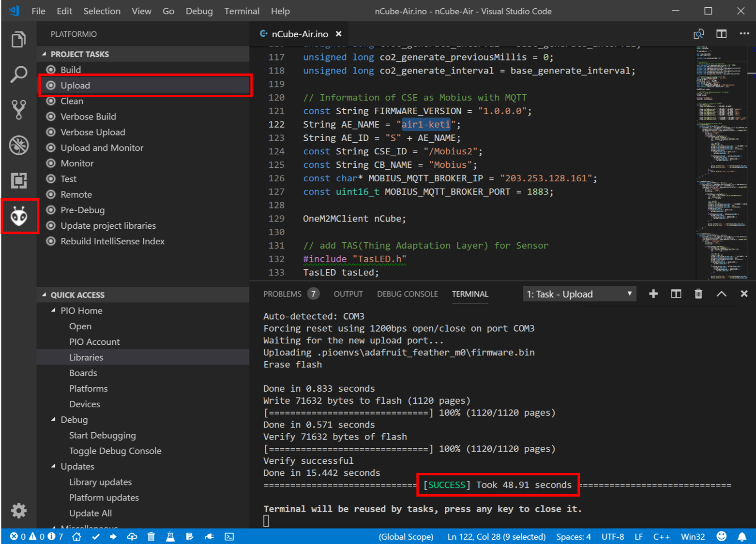
Task: Collapse the Updates tree node
Action: point(53,466)
